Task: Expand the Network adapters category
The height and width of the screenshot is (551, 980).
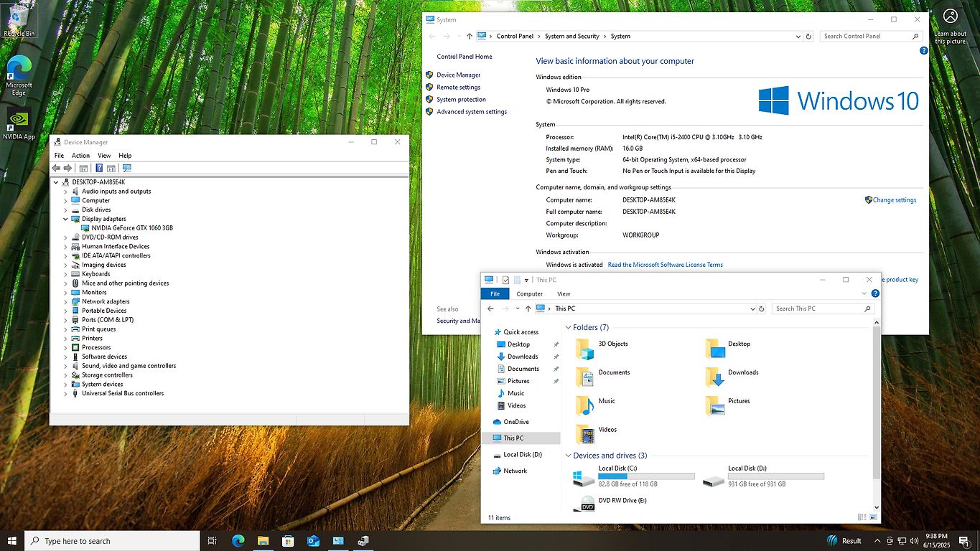Action: (x=65, y=301)
